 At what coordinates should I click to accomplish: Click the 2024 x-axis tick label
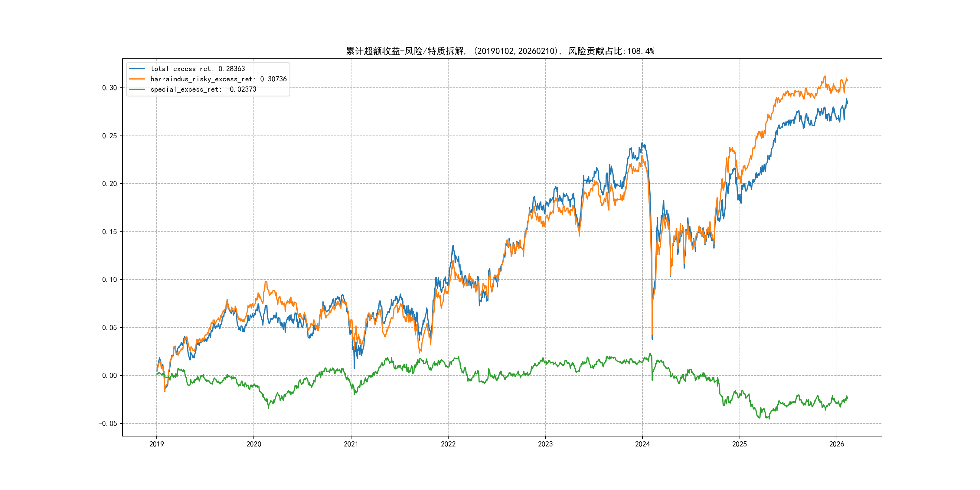[x=642, y=444]
